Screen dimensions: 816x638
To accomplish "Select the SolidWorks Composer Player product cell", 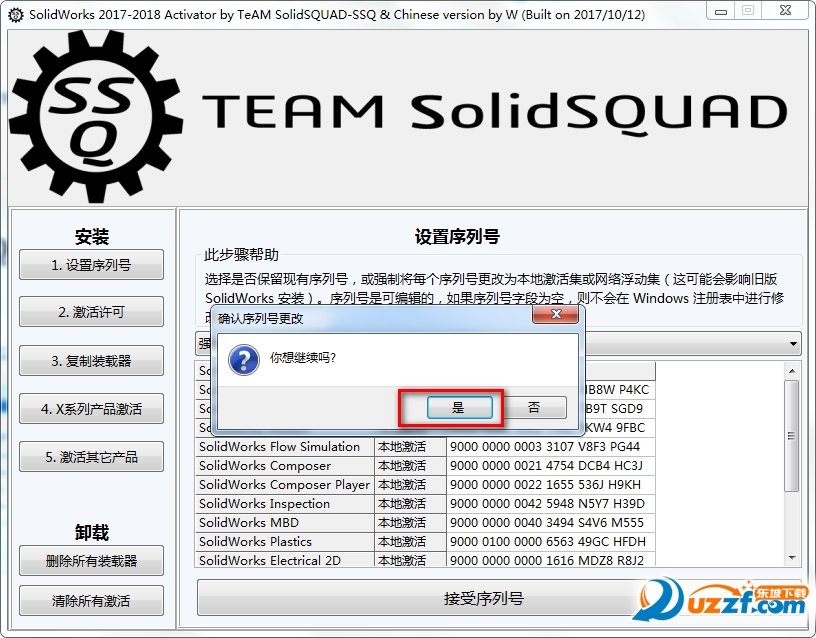I will pos(285,485).
